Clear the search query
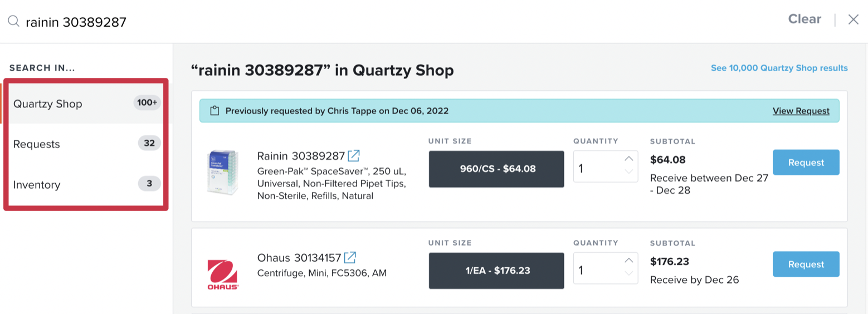868x314 pixels. click(804, 19)
